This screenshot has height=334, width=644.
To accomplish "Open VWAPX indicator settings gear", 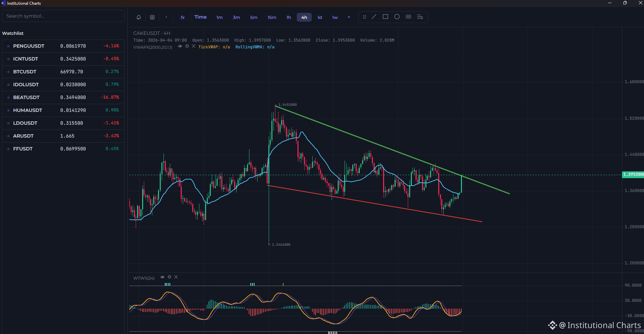I will click(187, 46).
